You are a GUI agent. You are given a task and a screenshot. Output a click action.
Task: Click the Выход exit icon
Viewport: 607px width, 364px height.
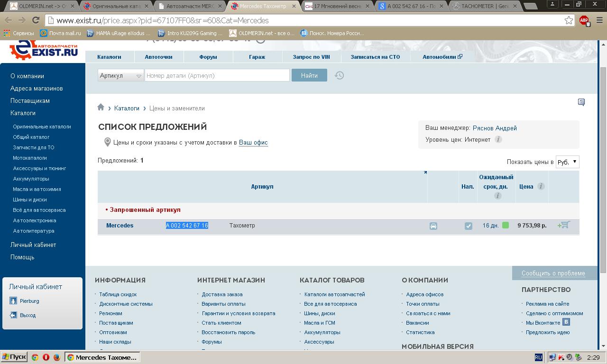(x=13, y=315)
